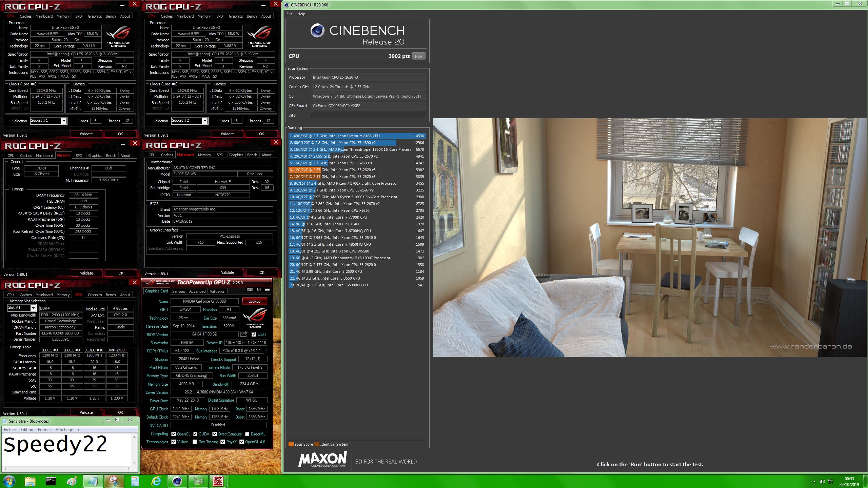Viewport: 868px width, 488px height.
Task: Select ranking row AMD Ryzen Threadripper 1950X
Action: coord(357,149)
